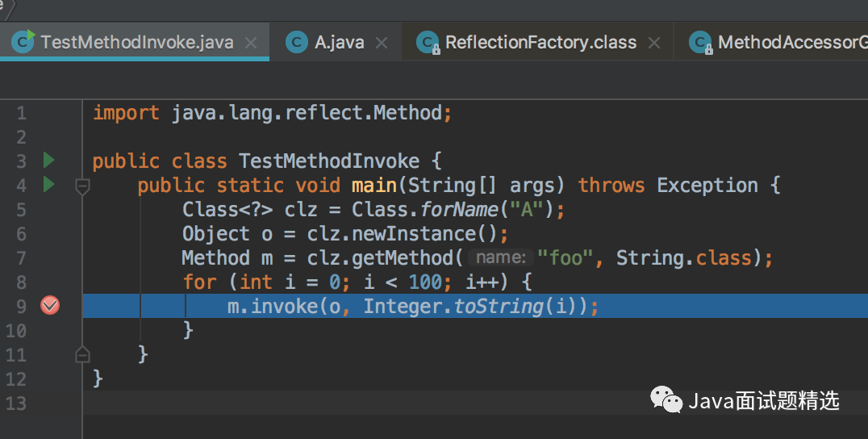Click the import java.lang.reflect.Method statement
Screen dimensions: 868x439
tap(273, 113)
